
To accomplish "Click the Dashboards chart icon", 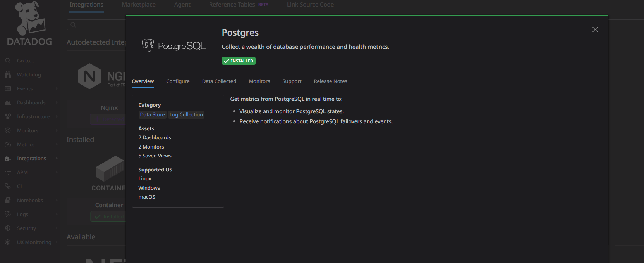I will [x=8, y=102].
